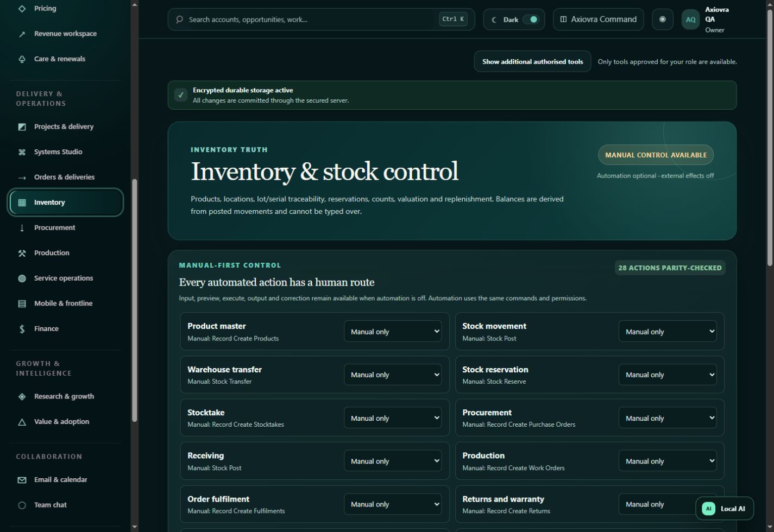Click the Orders & deliveries arrow icon
This screenshot has width=774, height=532.
[22, 178]
